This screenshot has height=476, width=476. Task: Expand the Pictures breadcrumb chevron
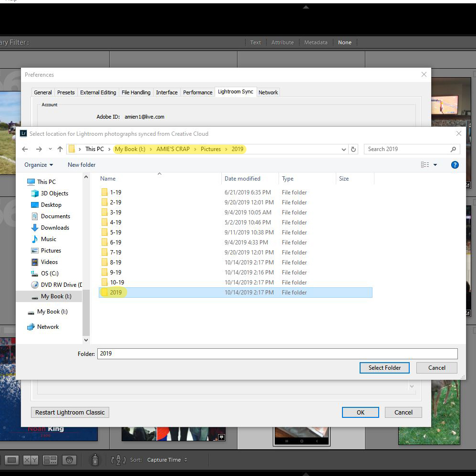[226, 149]
